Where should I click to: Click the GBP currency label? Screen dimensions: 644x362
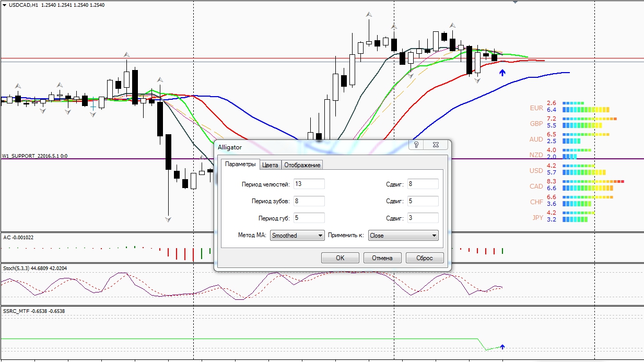[x=536, y=124]
